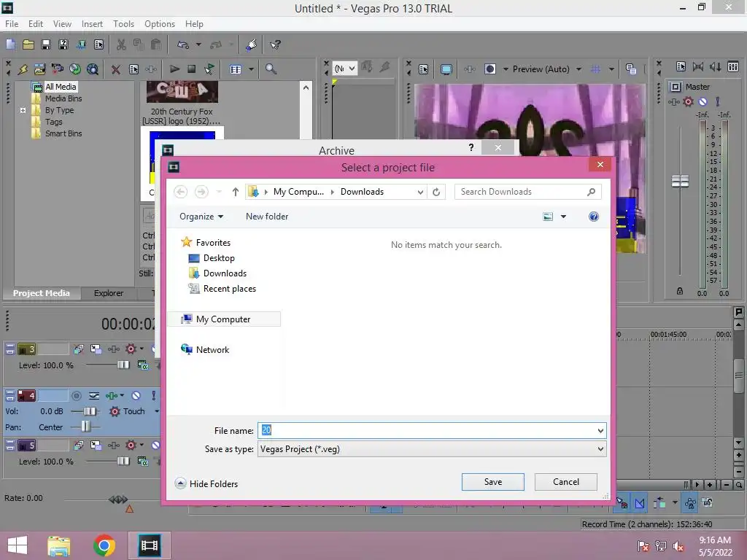The width and height of the screenshot is (747, 560).
Task: Toggle Mute on the Master bus
Action: pos(703,101)
